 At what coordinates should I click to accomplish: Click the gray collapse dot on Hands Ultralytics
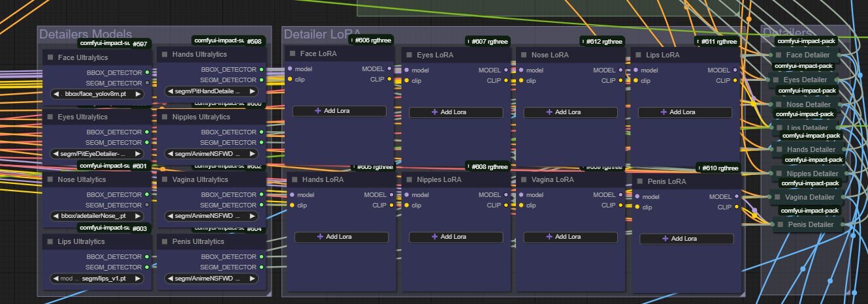165,54
